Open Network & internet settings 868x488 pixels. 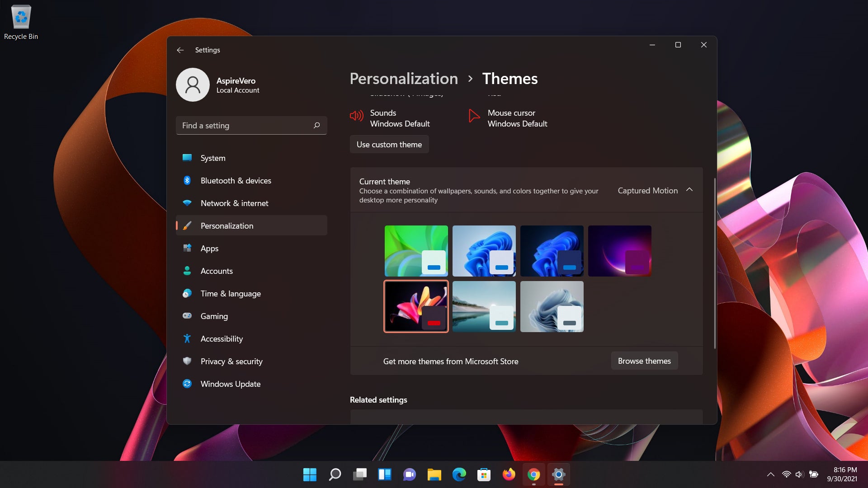coord(251,203)
